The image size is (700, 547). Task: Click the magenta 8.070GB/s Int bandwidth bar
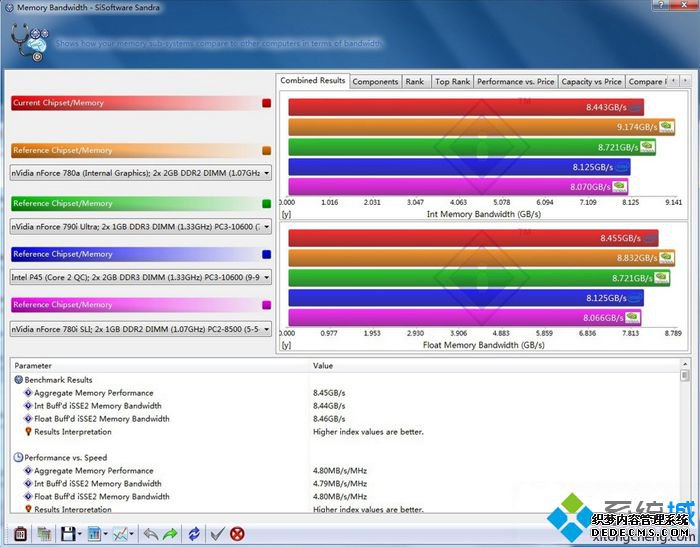coord(458,187)
